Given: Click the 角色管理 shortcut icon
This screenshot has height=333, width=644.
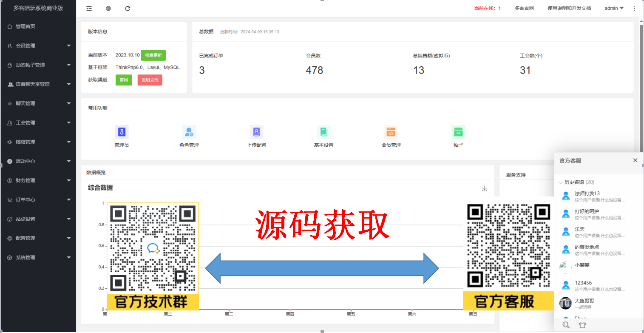Looking at the screenshot, I should [189, 132].
